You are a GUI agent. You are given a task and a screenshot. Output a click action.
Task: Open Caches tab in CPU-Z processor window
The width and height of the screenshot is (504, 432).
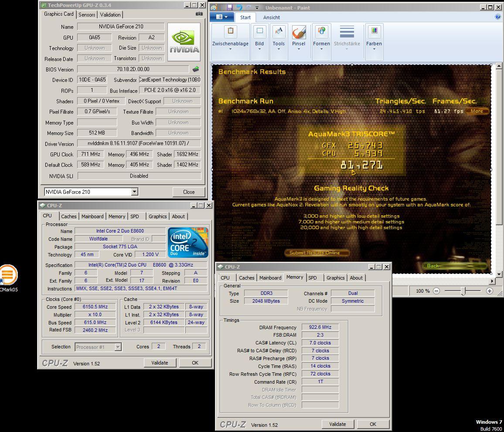click(69, 216)
